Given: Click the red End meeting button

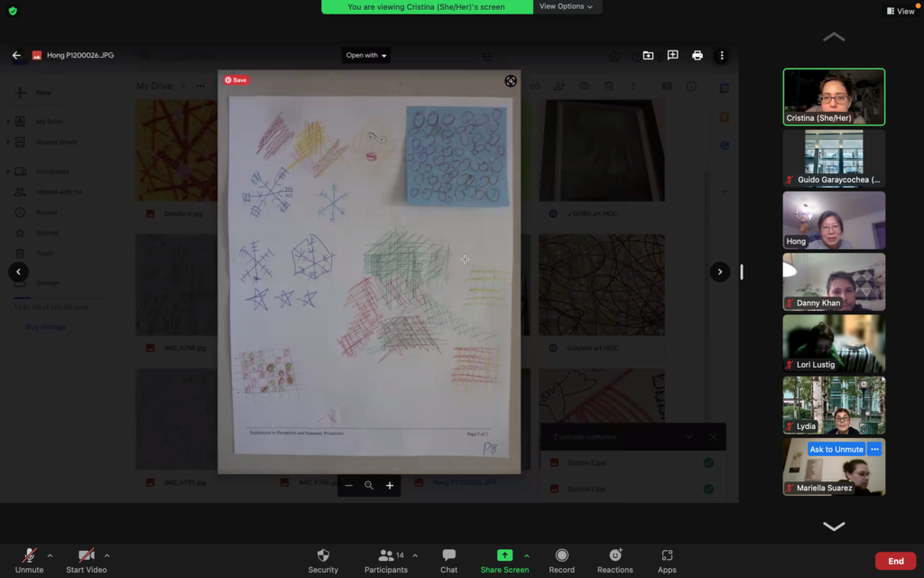Looking at the screenshot, I should click(895, 561).
